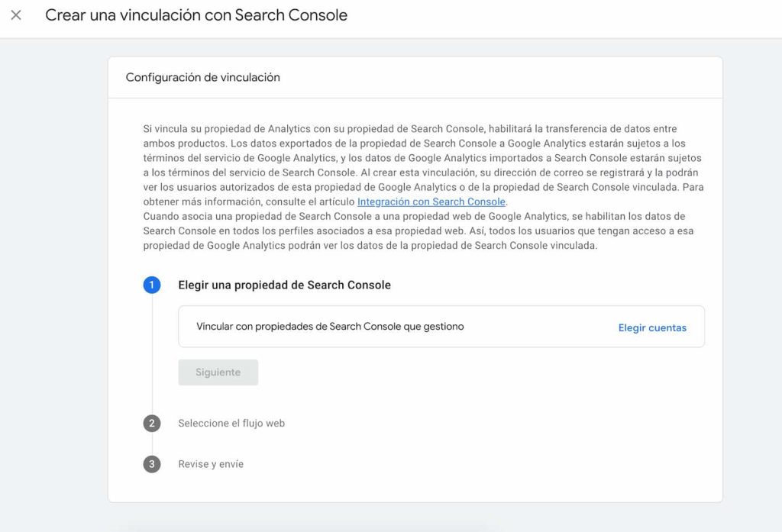
Task: Click the Elegir una propiedad de Search Console heading
Action: (x=284, y=285)
